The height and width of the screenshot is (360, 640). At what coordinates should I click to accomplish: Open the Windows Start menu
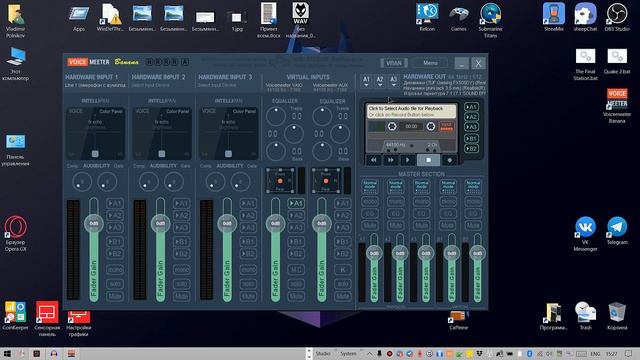point(7,354)
